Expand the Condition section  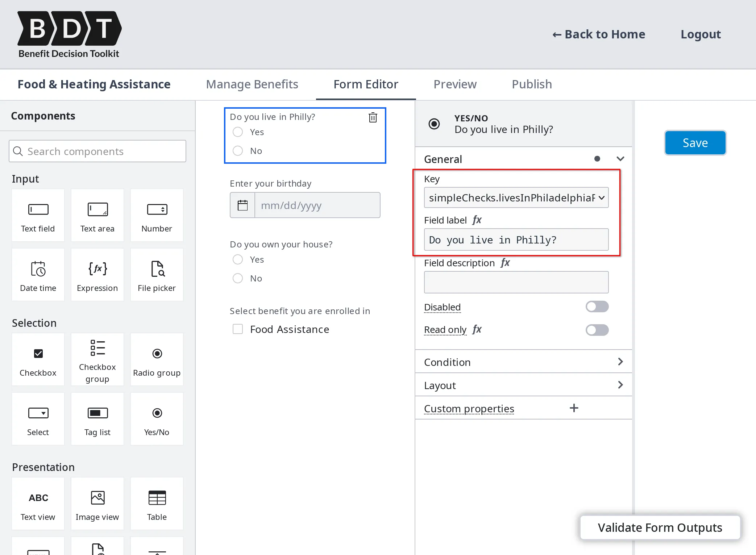point(620,362)
